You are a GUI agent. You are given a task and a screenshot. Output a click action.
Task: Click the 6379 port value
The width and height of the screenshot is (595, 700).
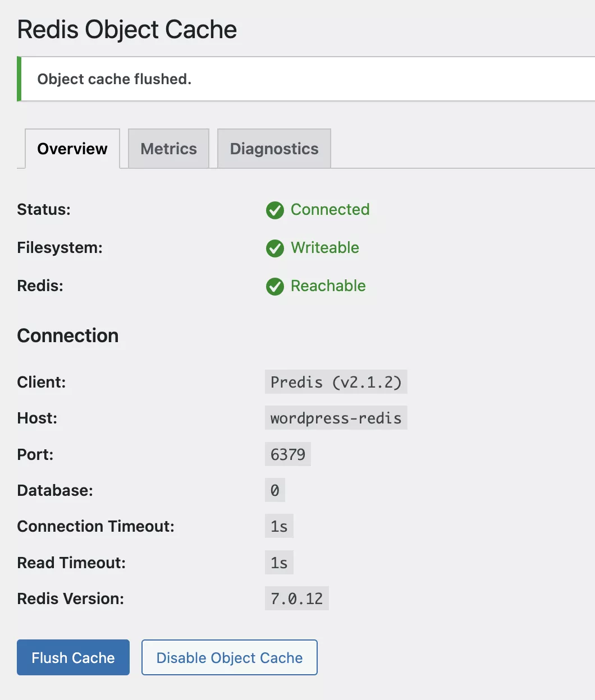coord(287,454)
